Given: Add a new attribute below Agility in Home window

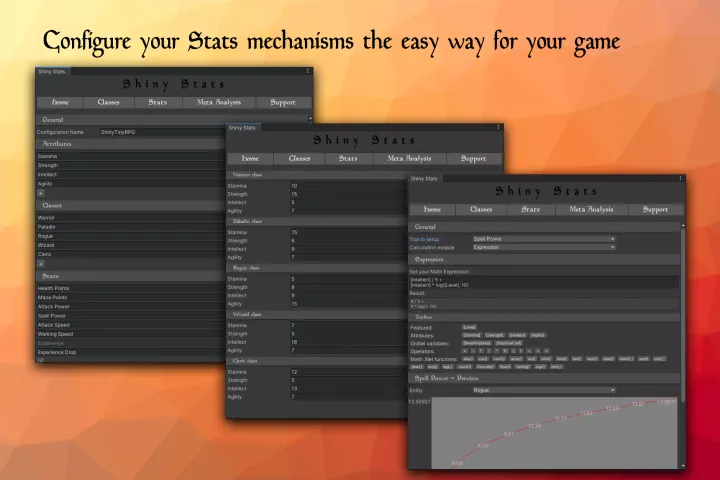Looking at the screenshot, I should tap(41, 193).
